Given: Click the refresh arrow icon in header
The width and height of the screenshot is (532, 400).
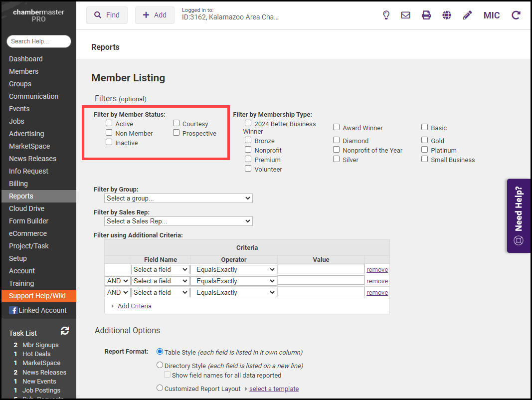Looking at the screenshot, I should [516, 15].
